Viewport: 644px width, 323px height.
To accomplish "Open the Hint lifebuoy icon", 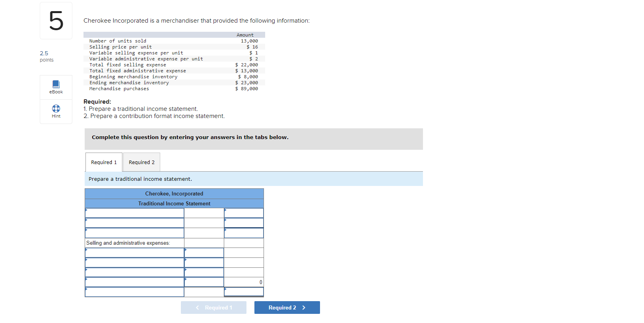I will click(56, 108).
